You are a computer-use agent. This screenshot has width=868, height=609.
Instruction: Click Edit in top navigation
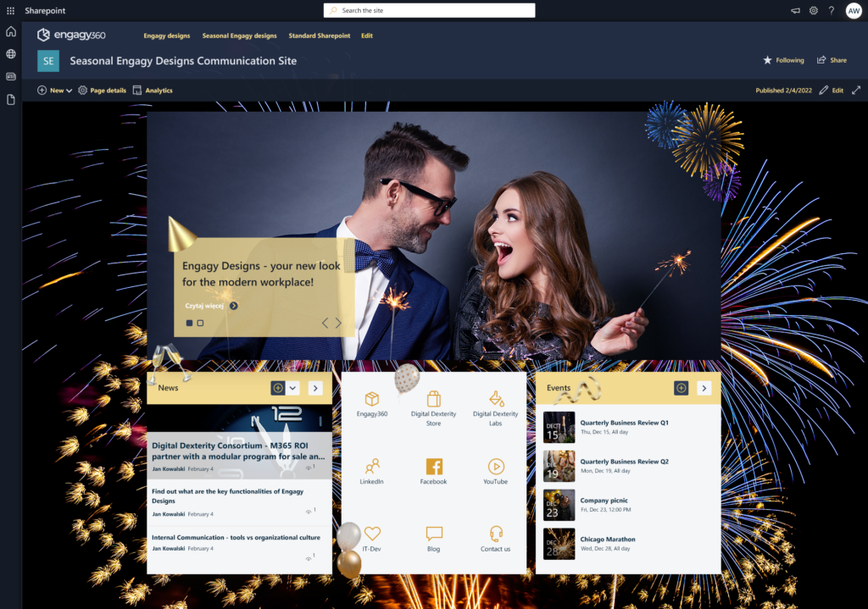pyautogui.click(x=367, y=36)
